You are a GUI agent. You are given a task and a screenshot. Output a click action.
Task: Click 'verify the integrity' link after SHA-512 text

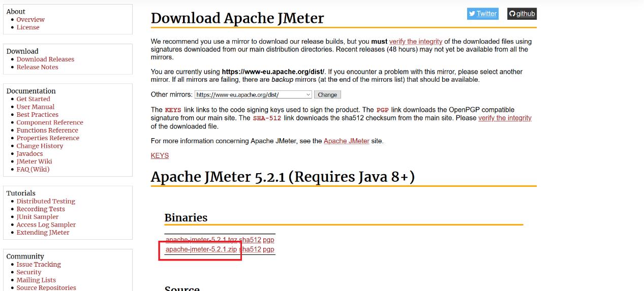pyautogui.click(x=505, y=118)
